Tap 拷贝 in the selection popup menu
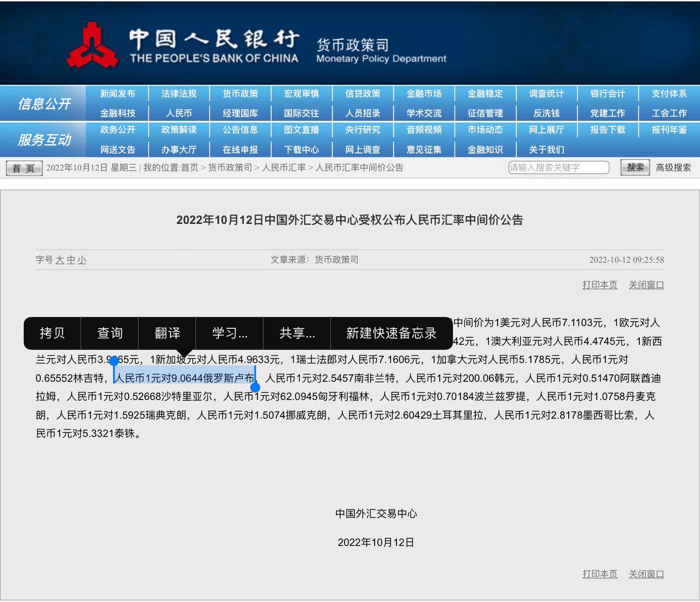This screenshot has height=602, width=700. tap(52, 333)
